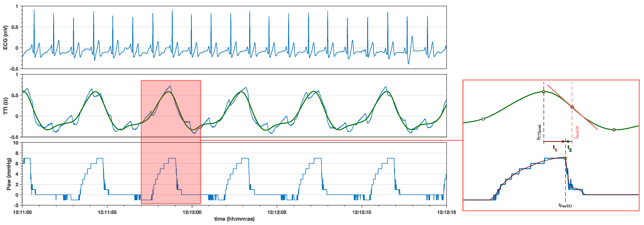Click the 12:11:55 time tick label
Screen dimensions: 644x225
coord(107,213)
